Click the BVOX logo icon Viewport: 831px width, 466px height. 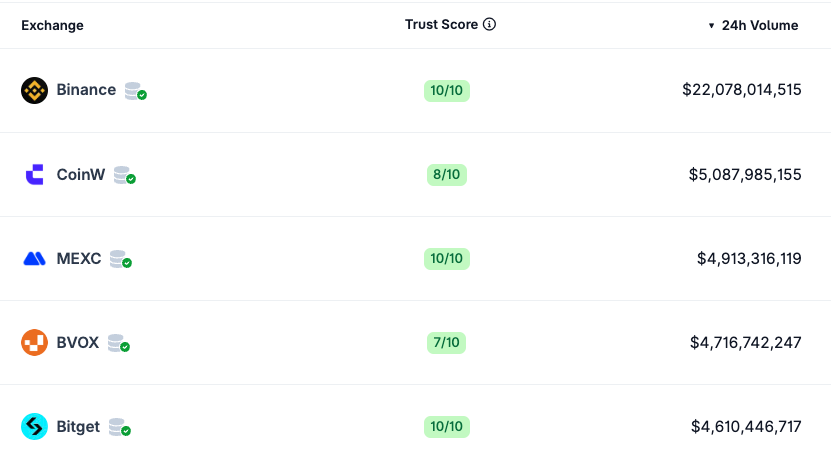pyautogui.click(x=34, y=343)
